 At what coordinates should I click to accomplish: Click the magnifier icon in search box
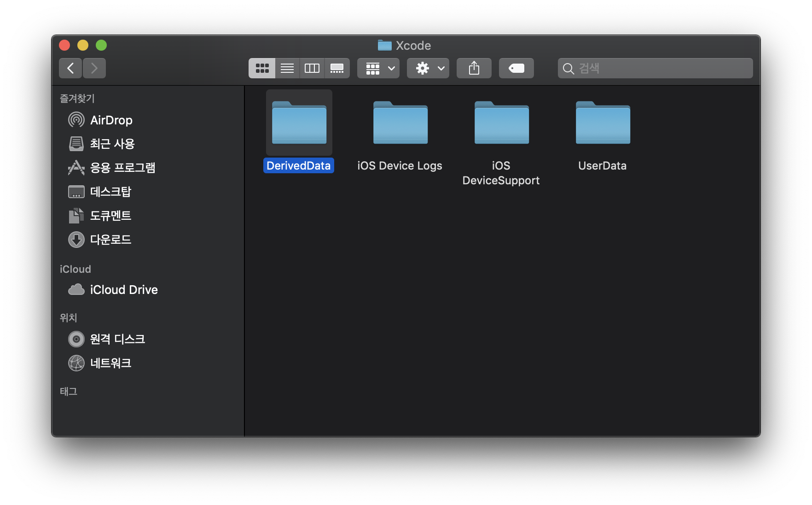click(568, 69)
